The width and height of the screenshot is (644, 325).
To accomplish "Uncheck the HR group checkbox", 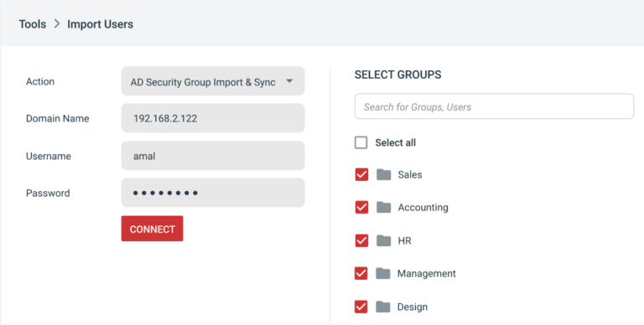I will [x=361, y=240].
